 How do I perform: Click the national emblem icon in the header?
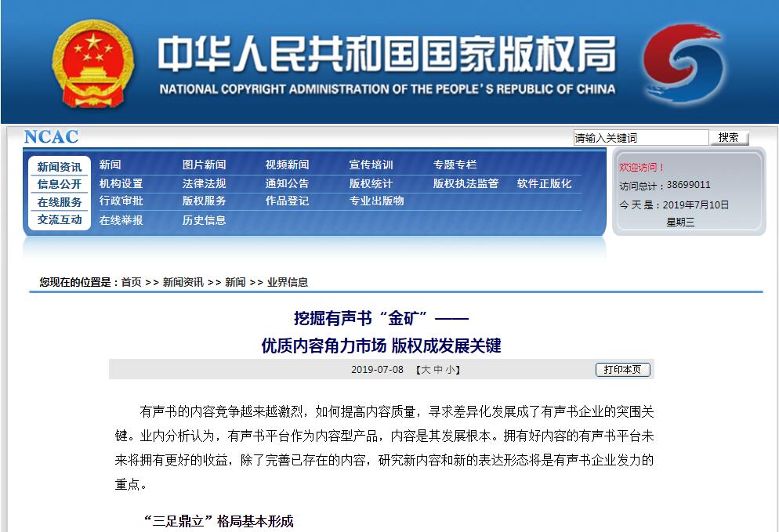[x=93, y=62]
